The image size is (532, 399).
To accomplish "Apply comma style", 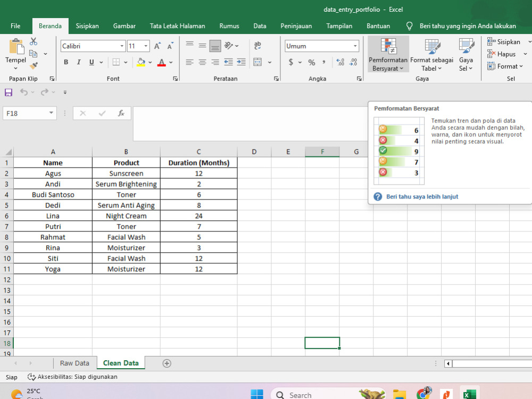I will 324,62.
